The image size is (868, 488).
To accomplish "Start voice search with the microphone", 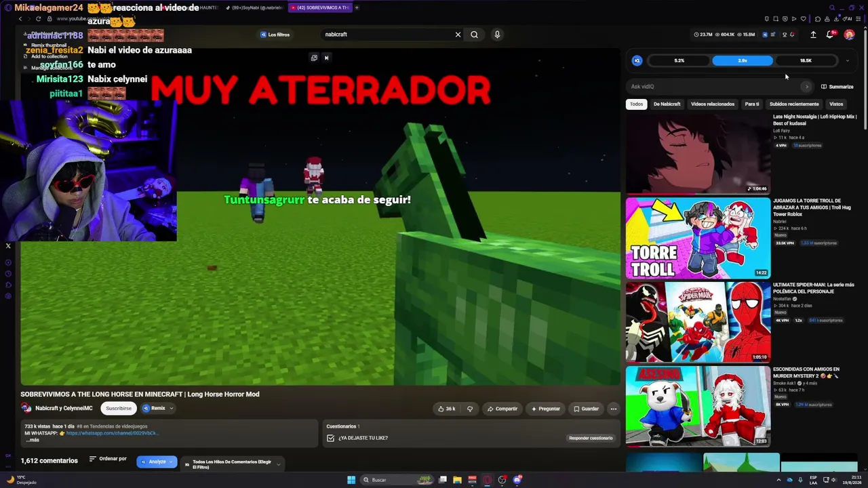I will [497, 35].
